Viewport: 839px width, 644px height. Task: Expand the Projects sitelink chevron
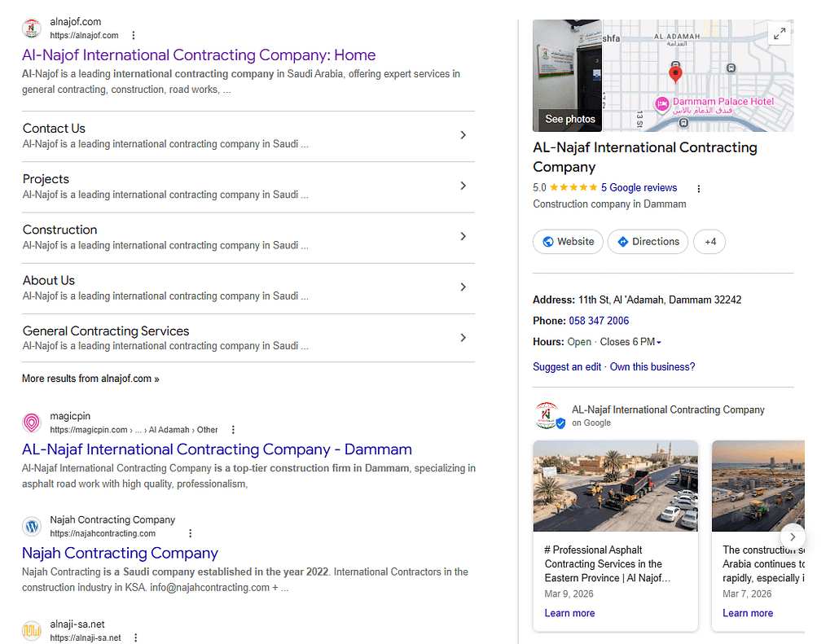[463, 186]
